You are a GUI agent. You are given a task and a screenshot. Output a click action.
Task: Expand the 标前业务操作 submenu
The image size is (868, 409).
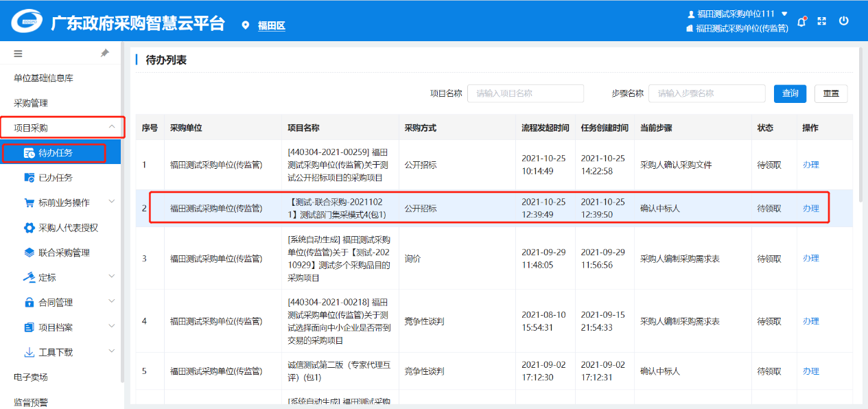[x=111, y=202]
